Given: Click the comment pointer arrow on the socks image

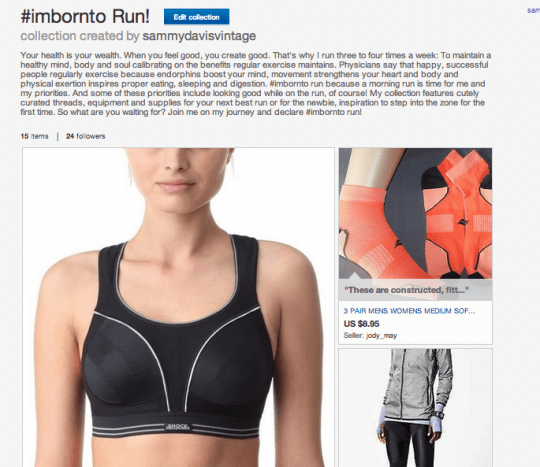Looking at the screenshot, I should [x=354, y=276].
